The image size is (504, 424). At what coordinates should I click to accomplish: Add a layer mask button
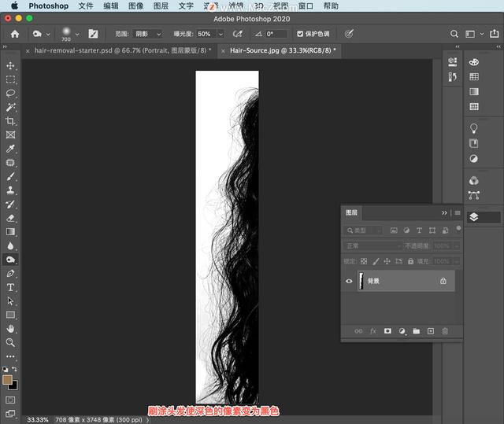click(x=387, y=331)
